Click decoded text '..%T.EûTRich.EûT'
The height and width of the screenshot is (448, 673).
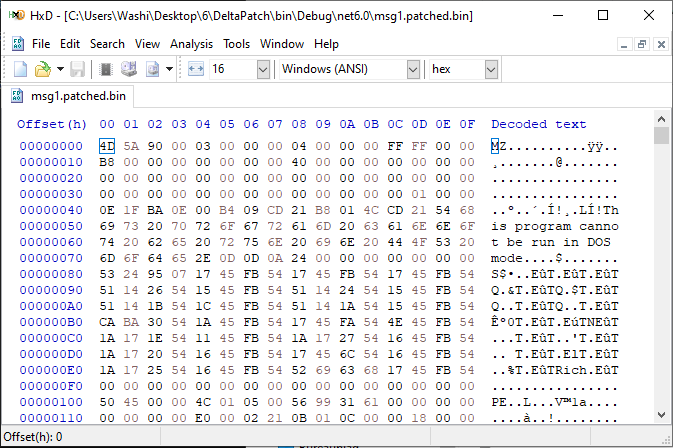pyautogui.click(x=555, y=370)
